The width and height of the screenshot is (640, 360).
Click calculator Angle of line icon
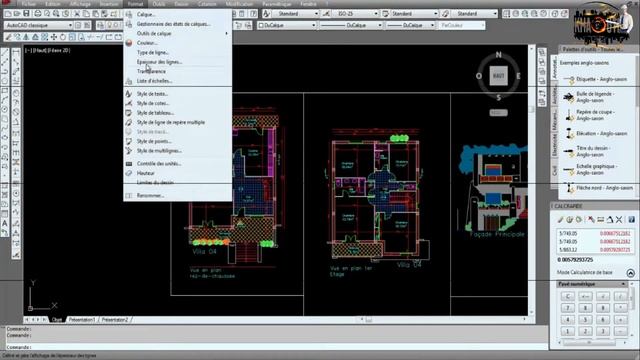[x=610, y=220]
